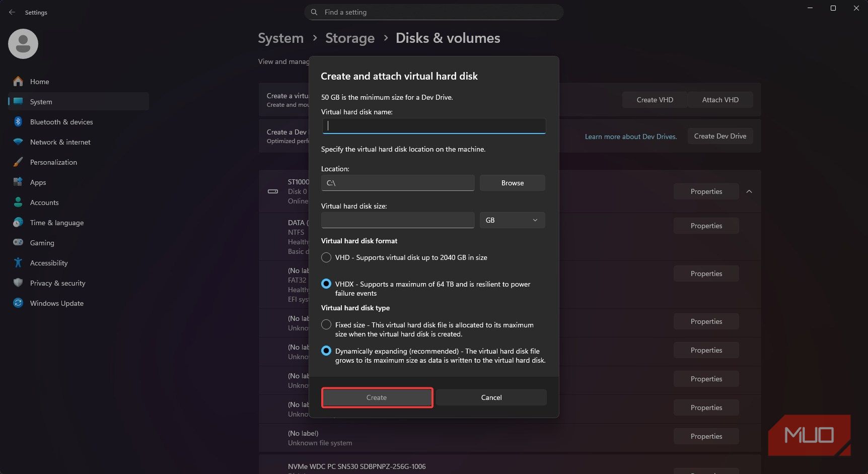
Task: Navigate to Storage breadcrumb
Action: (x=350, y=38)
